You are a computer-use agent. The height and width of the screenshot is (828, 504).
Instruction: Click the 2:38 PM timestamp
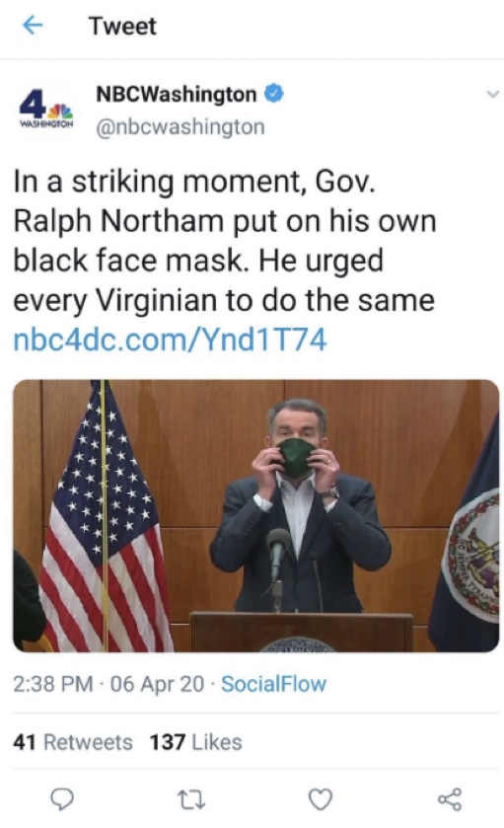[53, 684]
